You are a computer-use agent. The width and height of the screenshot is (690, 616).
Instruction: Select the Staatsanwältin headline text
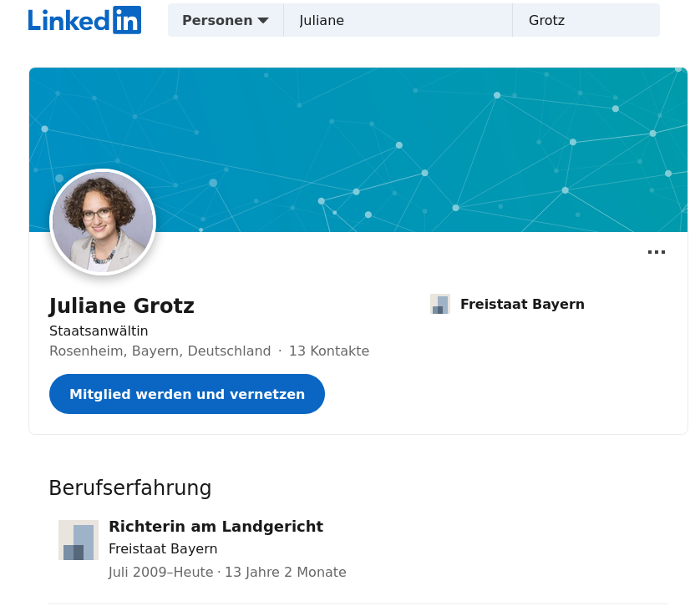tap(99, 331)
